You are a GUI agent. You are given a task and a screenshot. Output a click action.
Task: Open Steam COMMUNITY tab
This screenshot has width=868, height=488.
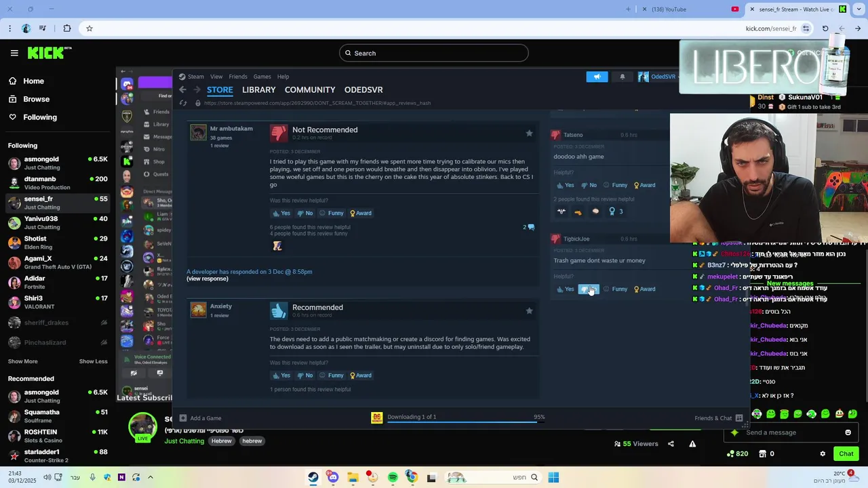coord(310,89)
